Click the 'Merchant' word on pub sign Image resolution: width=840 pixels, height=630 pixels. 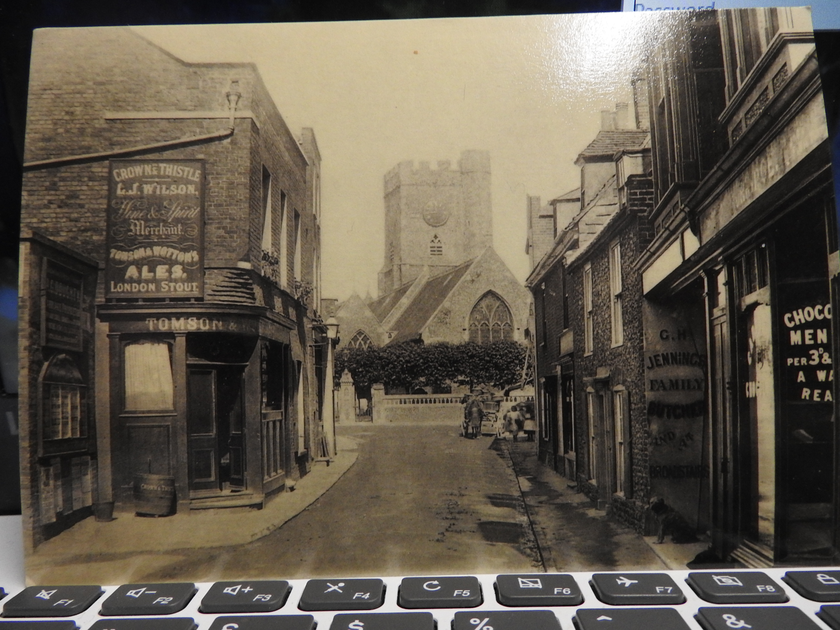pyautogui.click(x=156, y=228)
